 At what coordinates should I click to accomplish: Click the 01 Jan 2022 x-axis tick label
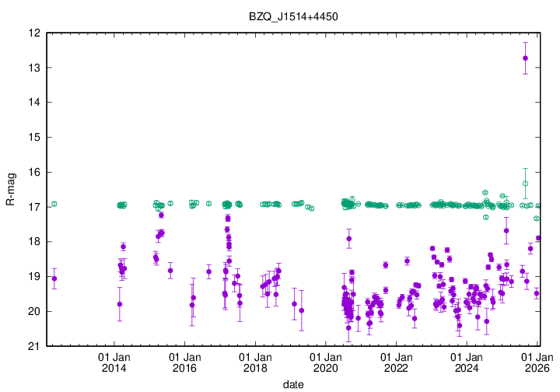pyautogui.click(x=396, y=362)
